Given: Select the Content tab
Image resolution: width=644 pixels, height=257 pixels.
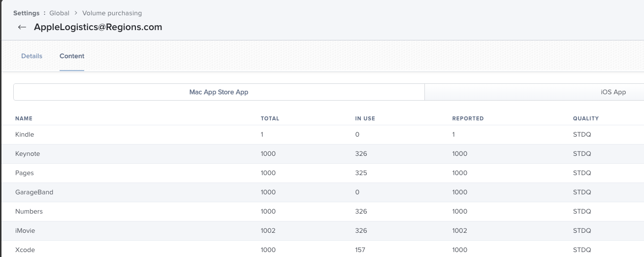Looking at the screenshot, I should click(72, 56).
